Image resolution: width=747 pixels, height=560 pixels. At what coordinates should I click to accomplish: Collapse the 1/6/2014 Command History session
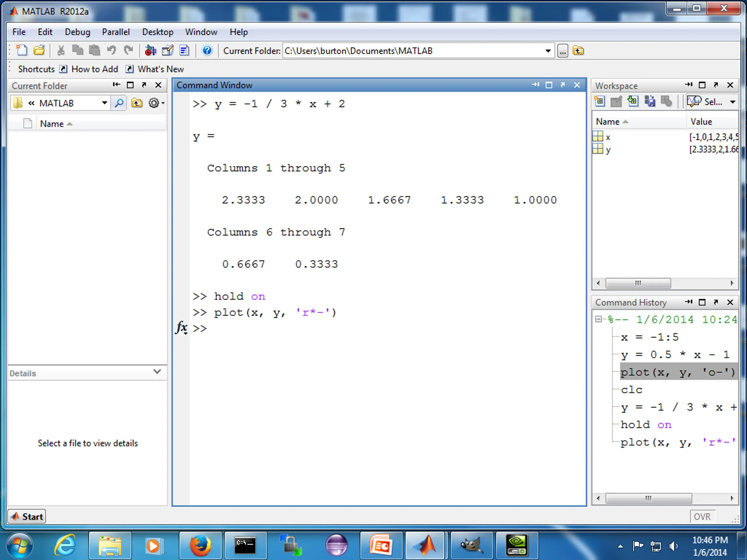tap(598, 319)
